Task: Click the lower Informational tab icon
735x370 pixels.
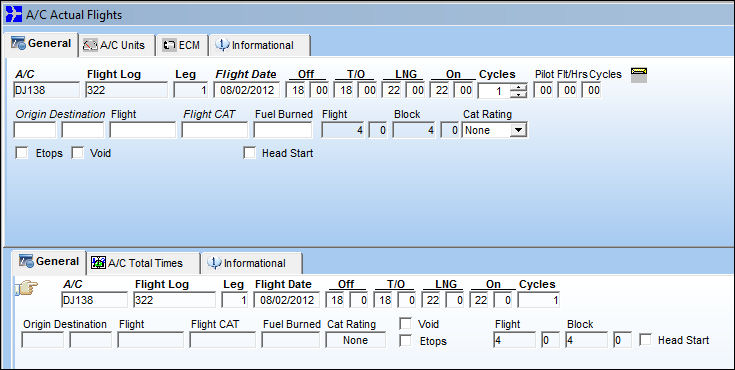Action: pyautogui.click(x=214, y=263)
